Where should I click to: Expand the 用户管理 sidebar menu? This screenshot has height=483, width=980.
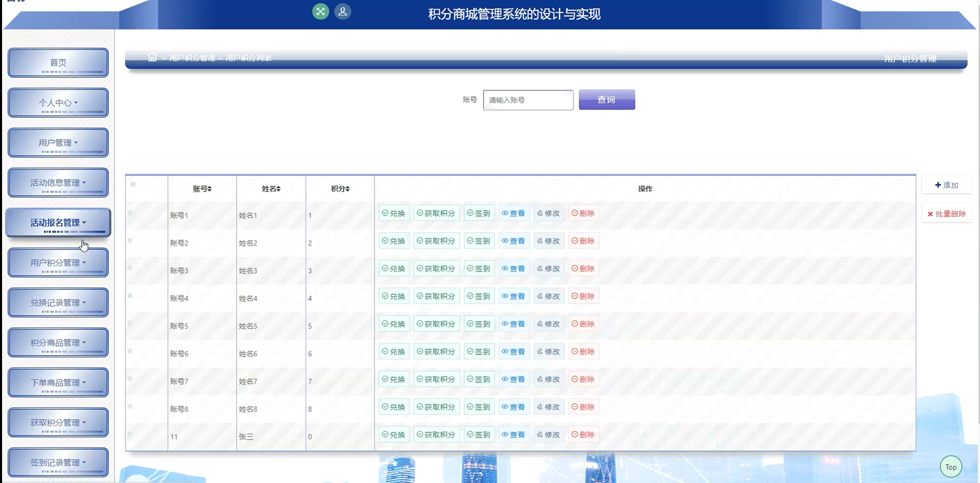[58, 143]
